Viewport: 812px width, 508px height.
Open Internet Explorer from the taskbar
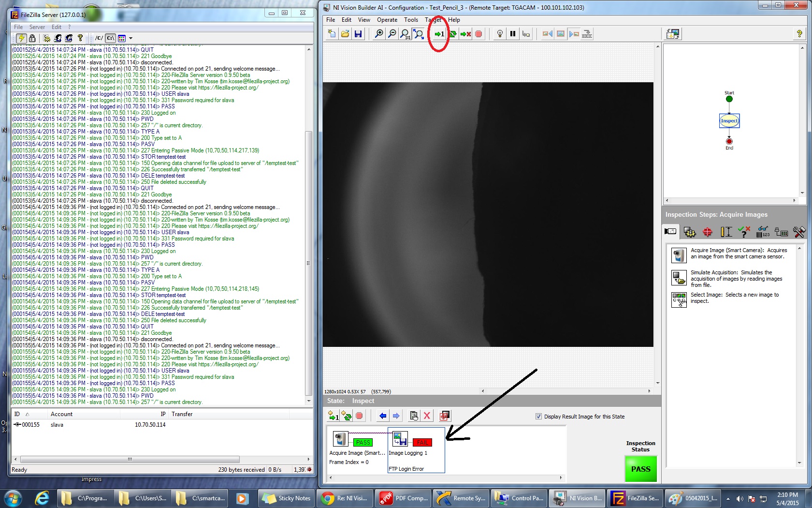point(42,498)
